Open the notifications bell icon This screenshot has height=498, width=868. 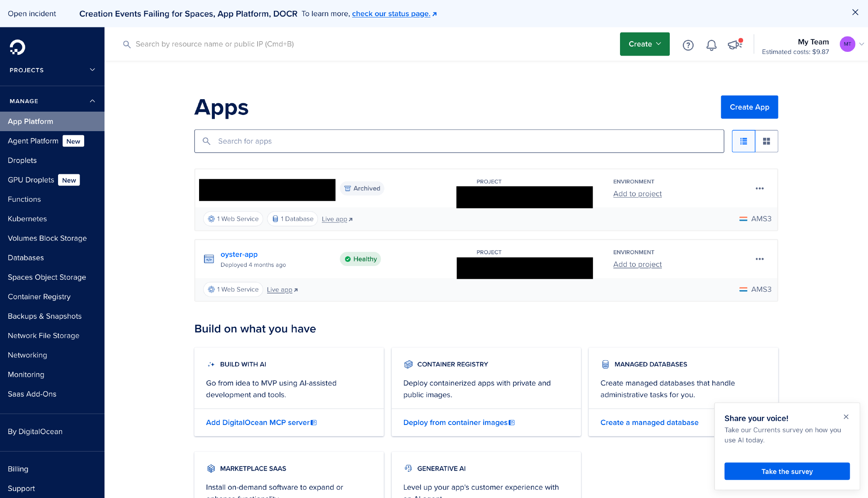point(711,45)
